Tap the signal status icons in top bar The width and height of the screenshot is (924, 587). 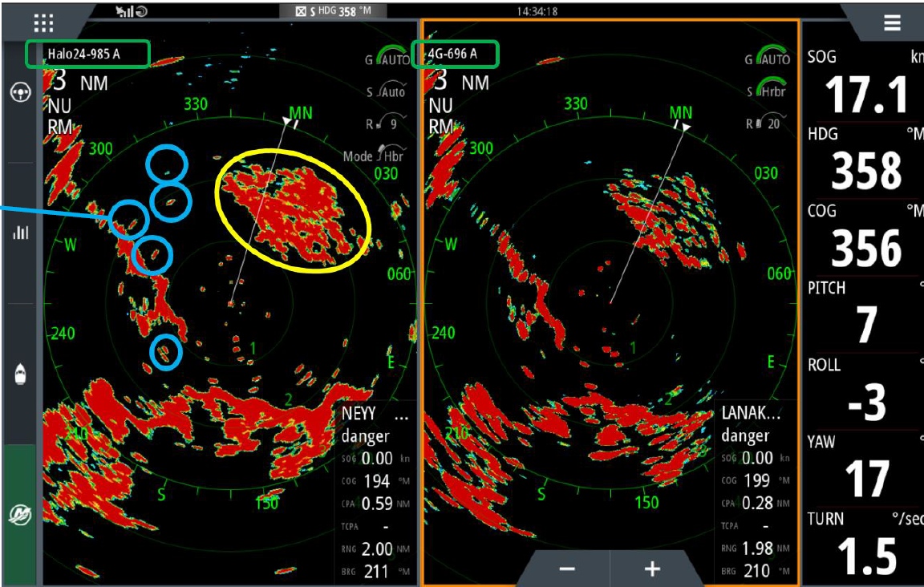point(131,11)
